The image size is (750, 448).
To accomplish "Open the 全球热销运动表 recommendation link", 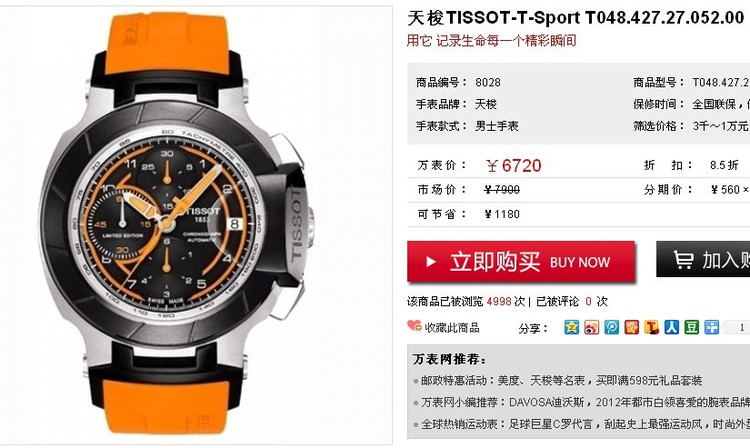I will coord(585,424).
